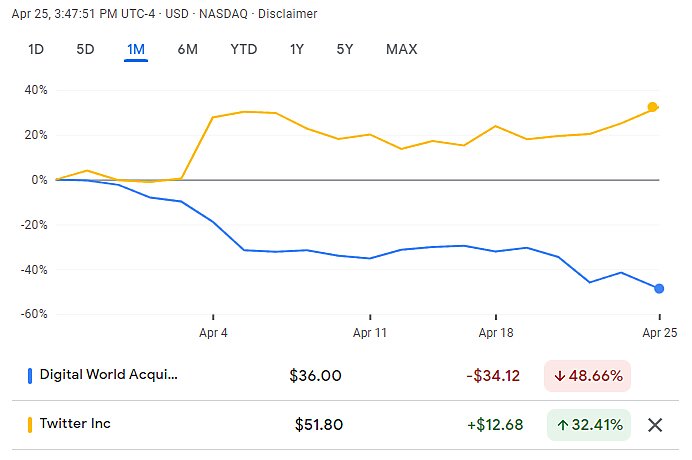Click the yellow endpoint dot on chart
This screenshot has height=460, width=692.
[x=652, y=107]
